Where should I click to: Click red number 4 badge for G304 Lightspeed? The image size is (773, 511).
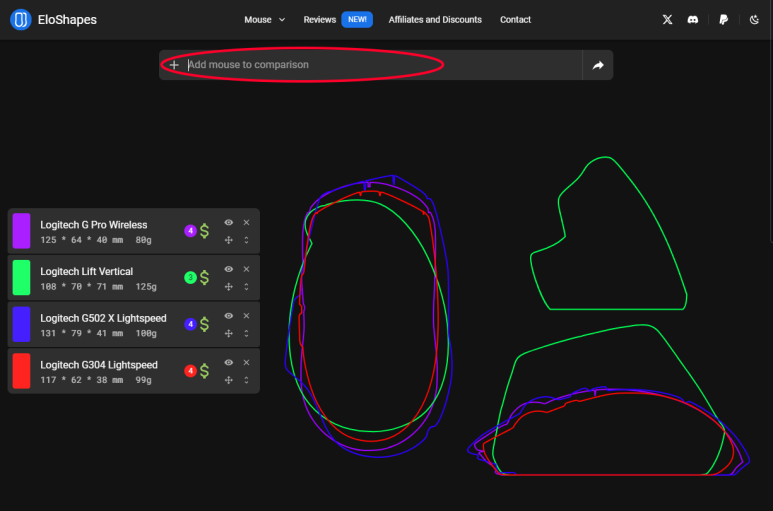point(190,371)
